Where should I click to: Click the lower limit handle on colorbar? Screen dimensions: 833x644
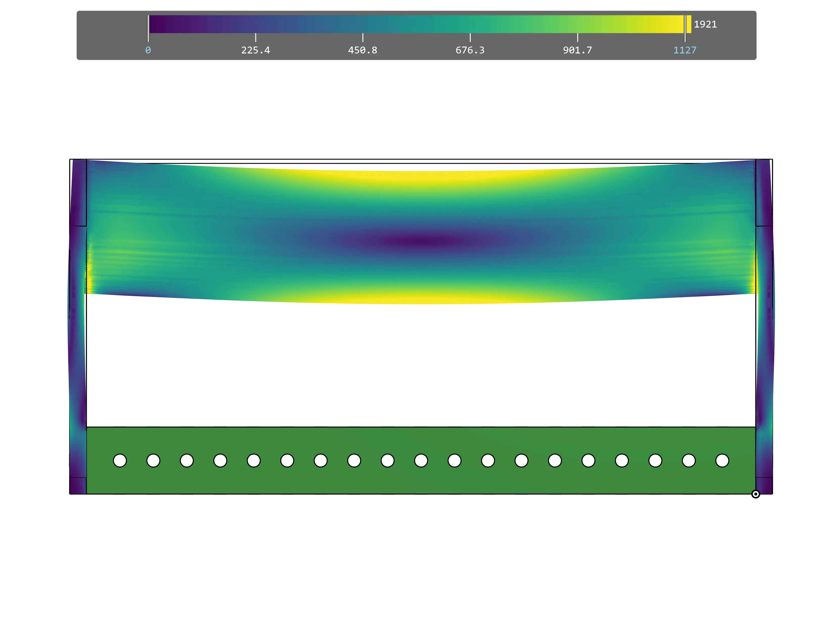[x=148, y=29]
